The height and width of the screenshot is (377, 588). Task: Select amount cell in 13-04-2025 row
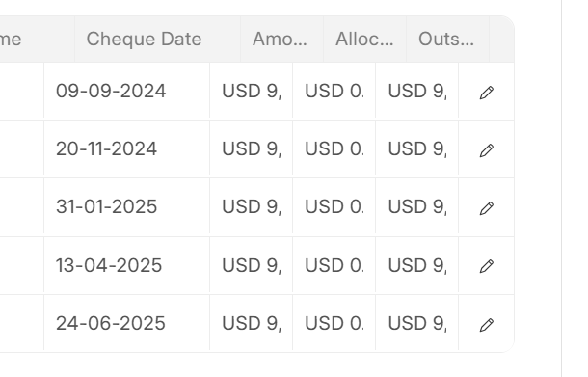252,265
